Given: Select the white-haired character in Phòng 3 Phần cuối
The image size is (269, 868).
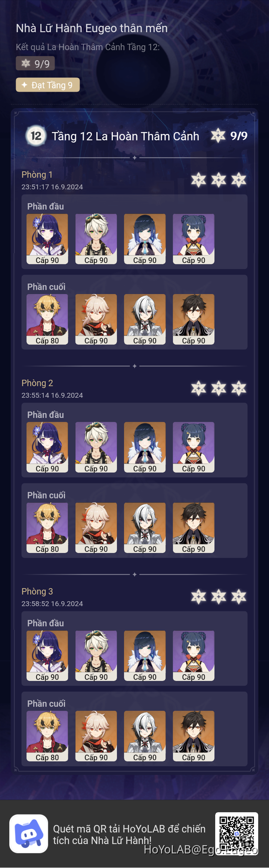Looking at the screenshot, I should pyautogui.click(x=145, y=736).
